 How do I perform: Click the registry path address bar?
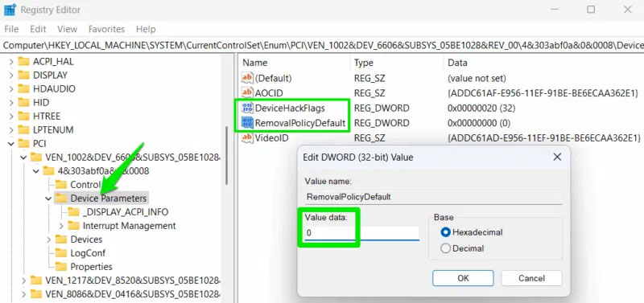(x=322, y=45)
